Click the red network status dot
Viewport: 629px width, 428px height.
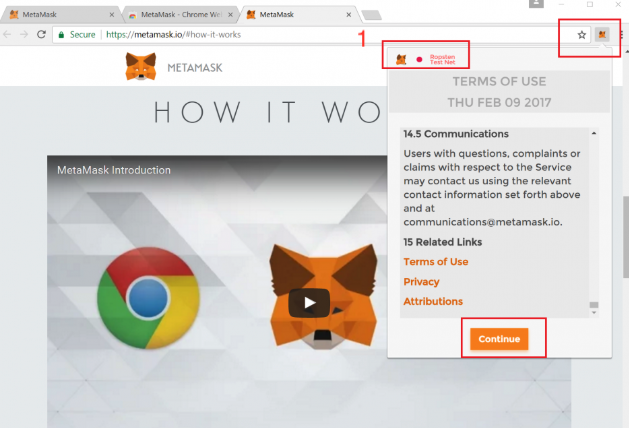[x=419, y=60]
